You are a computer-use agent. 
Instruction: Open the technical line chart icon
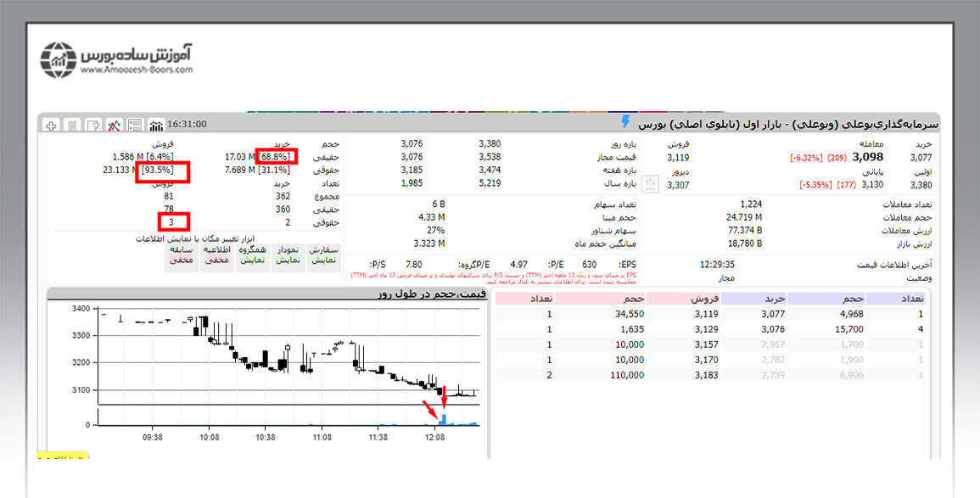tap(114, 126)
